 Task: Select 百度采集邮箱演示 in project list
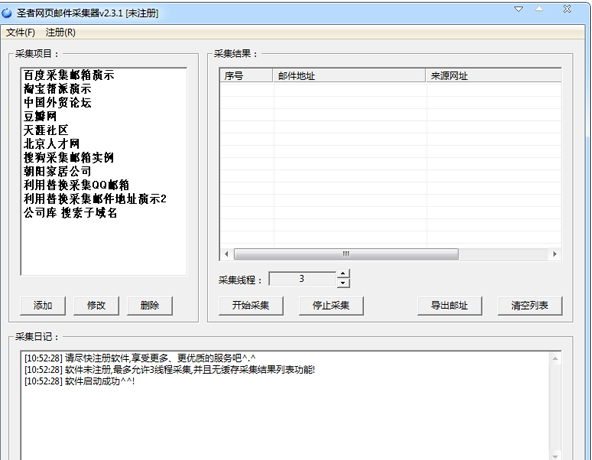69,75
